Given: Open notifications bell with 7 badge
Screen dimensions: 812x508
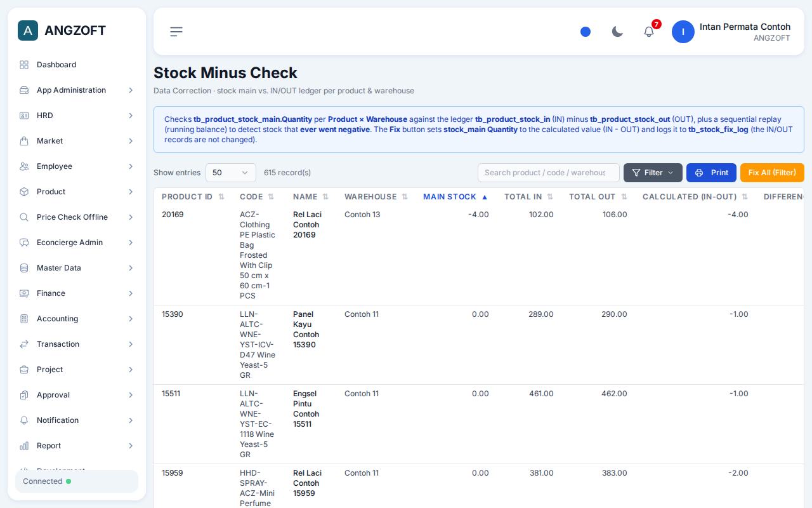Looking at the screenshot, I should pyautogui.click(x=649, y=32).
